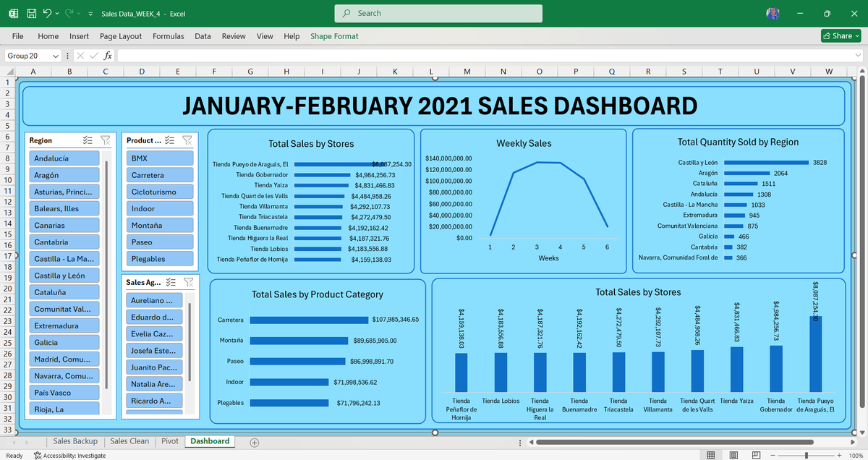Image resolution: width=868 pixels, height=460 pixels.
Task: Click inside the Search box
Action: tap(438, 13)
